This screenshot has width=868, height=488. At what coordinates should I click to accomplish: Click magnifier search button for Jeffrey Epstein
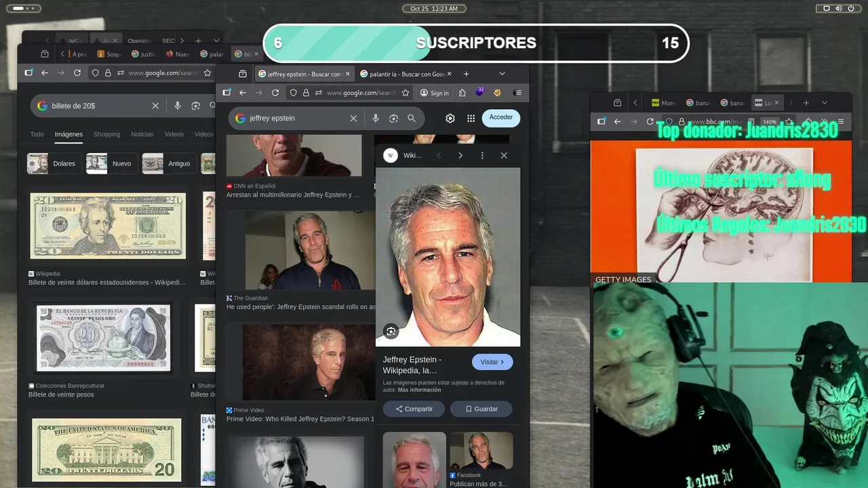(x=412, y=118)
